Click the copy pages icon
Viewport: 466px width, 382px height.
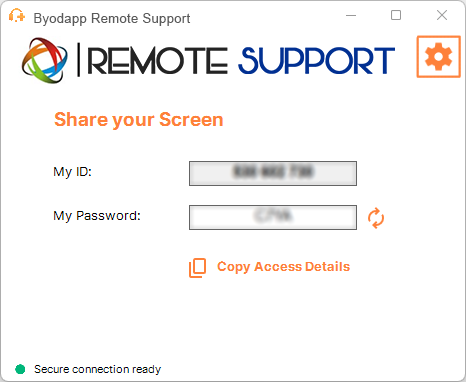pos(197,268)
